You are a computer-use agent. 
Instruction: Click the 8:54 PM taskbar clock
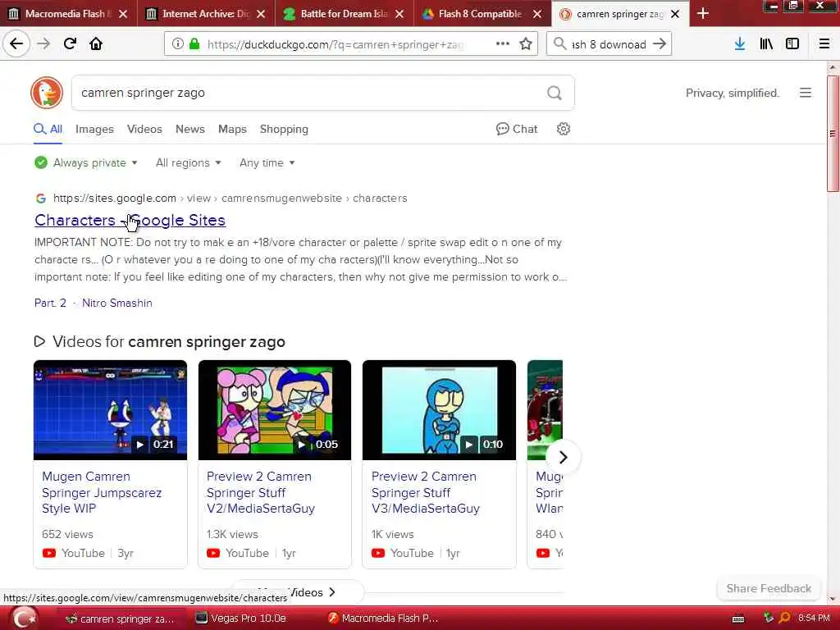point(814,619)
